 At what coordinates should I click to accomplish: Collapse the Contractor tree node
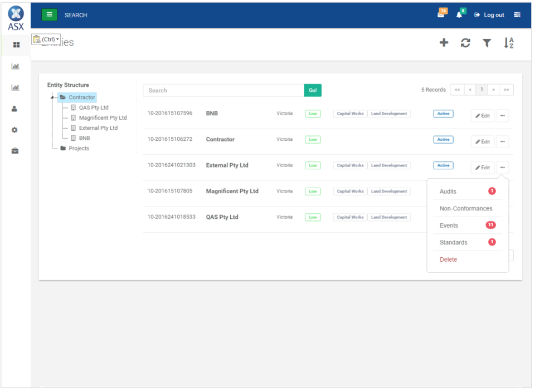coord(52,97)
